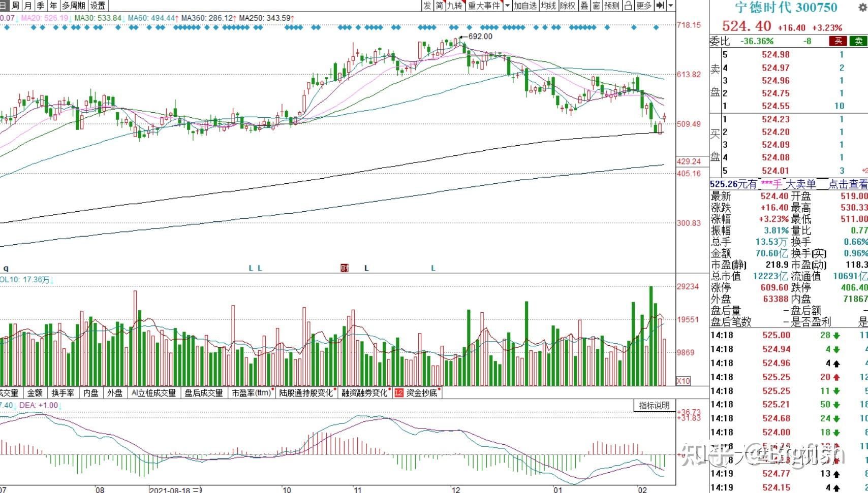Click the buy-1 price 524.23
868x493 pixels.
click(776, 119)
